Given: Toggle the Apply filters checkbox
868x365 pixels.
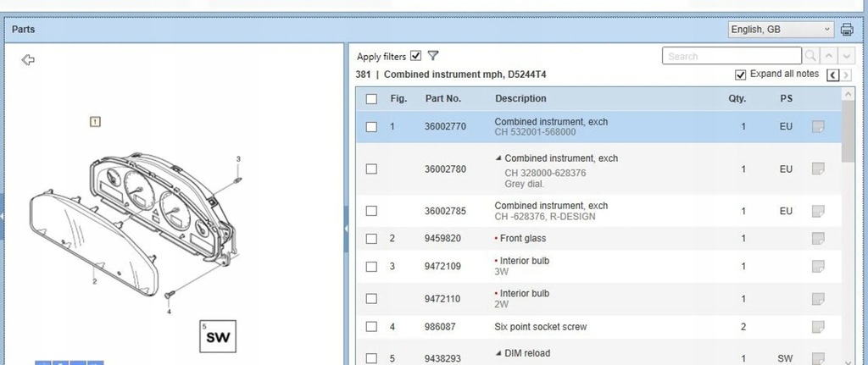Looking at the screenshot, I should pyautogui.click(x=416, y=56).
